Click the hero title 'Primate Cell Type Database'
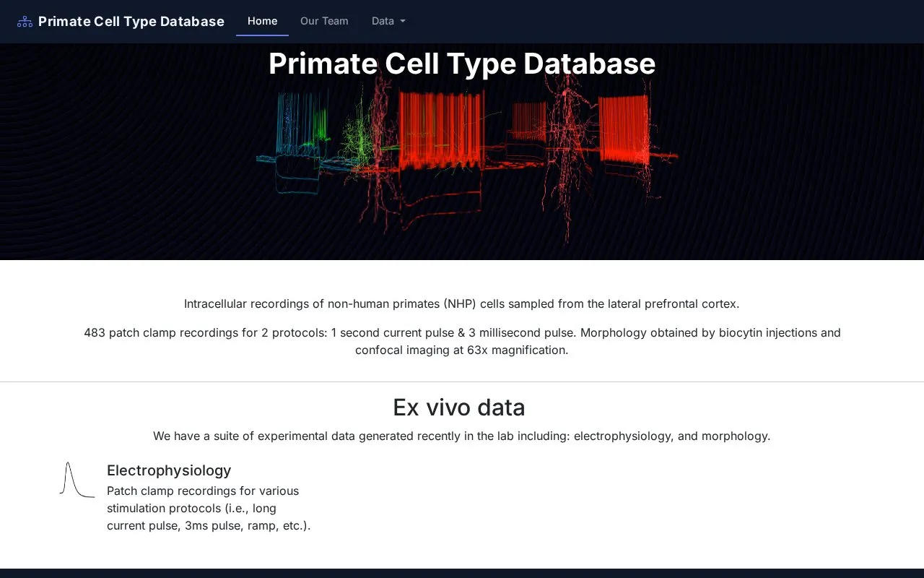This screenshot has width=924, height=578. [x=462, y=64]
